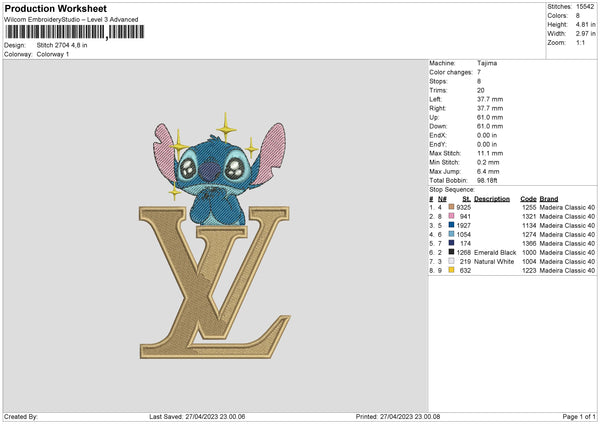This screenshot has height=424, width=600.
Task: Click the yellow swatch for thread 1223
Action: click(x=451, y=270)
